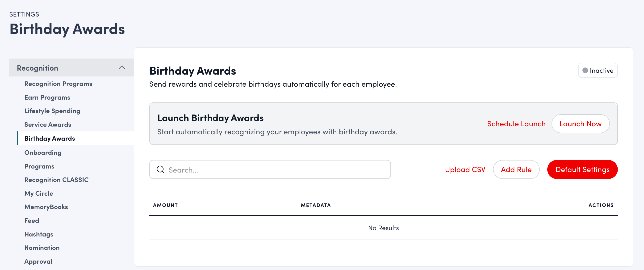Screen dimensions: 644x270
Task: Click the Schedule Launch link
Action: pyautogui.click(x=516, y=124)
